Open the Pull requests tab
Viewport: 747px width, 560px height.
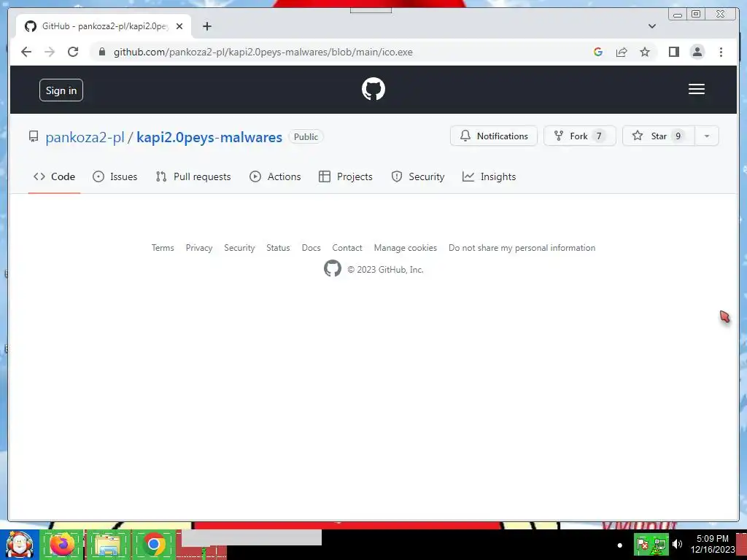coord(193,176)
